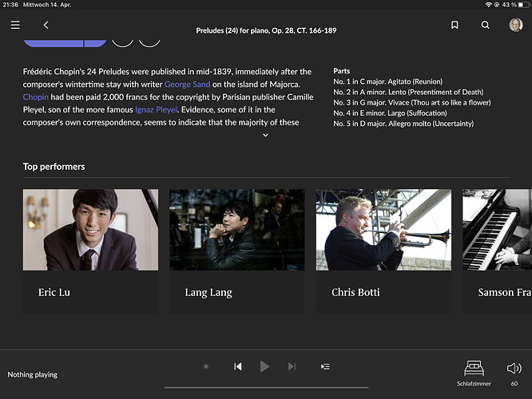Click the Nothing playing status text
Viewport: 532px width, 399px height.
33,374
